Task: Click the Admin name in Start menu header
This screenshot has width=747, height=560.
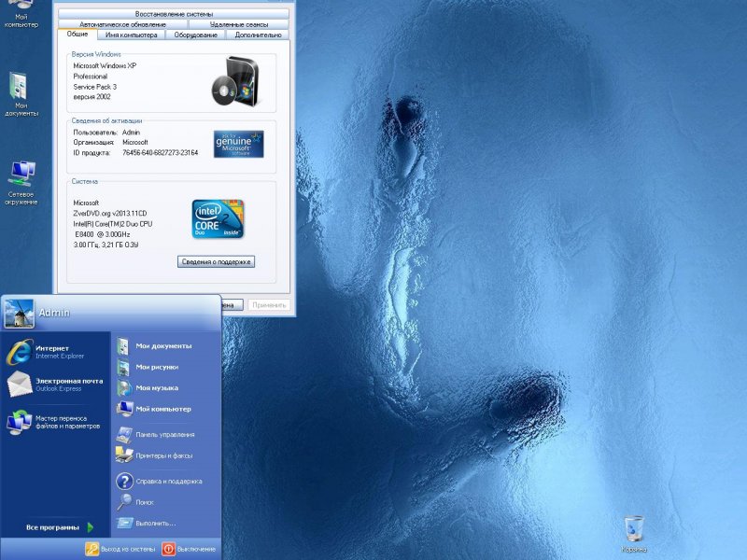Action: (54, 313)
